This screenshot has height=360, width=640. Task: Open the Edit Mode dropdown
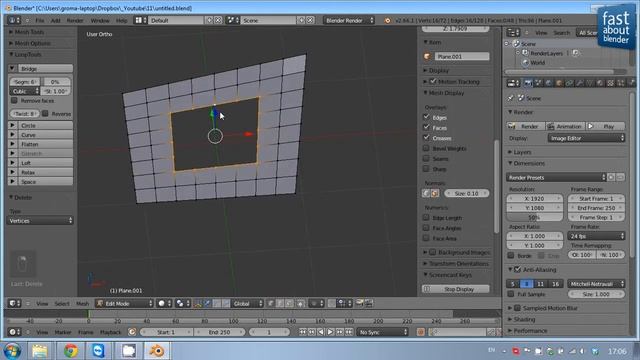(124, 303)
